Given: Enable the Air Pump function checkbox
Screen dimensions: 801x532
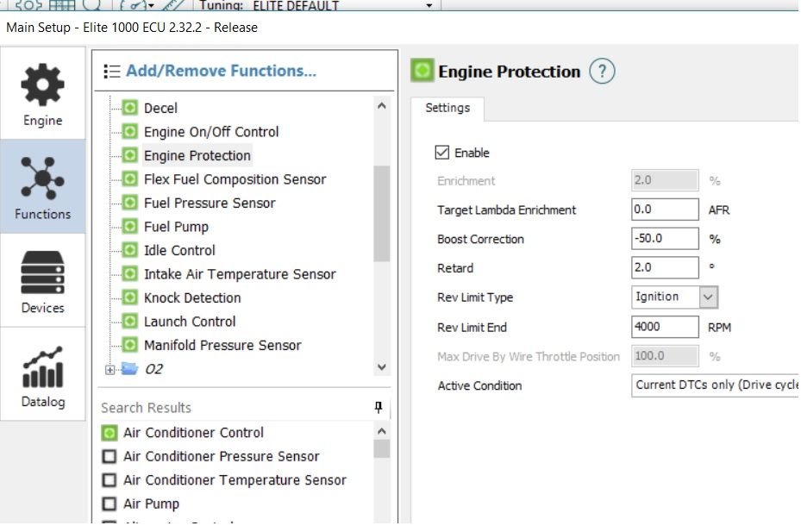Looking at the screenshot, I should [x=110, y=504].
